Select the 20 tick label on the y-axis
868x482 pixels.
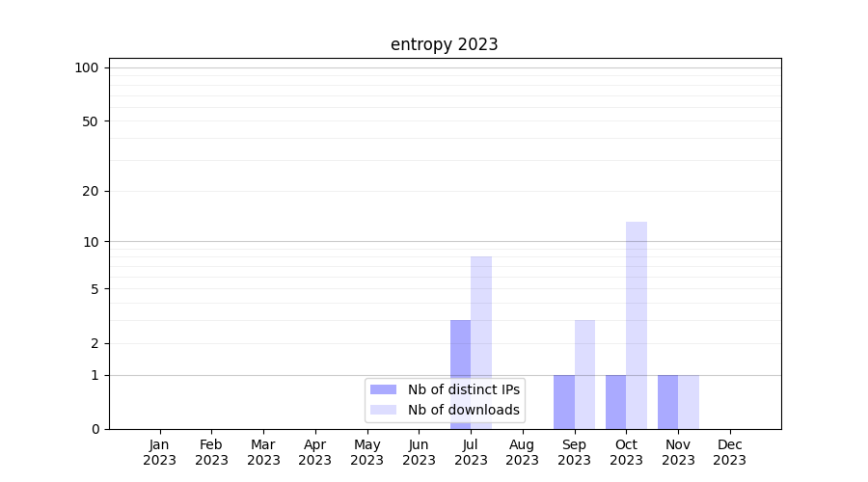click(91, 191)
